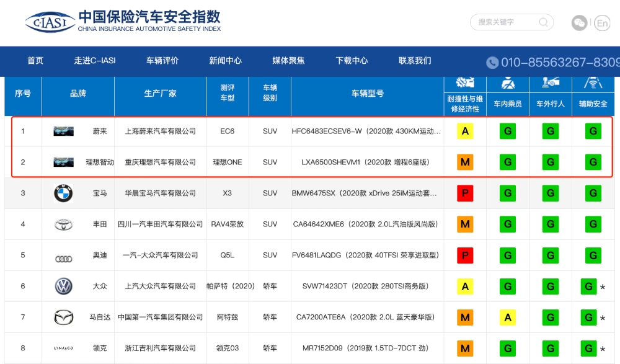620x364 pixels.
Task: Click orange M rating for 理想ONE
Action: [x=465, y=162]
